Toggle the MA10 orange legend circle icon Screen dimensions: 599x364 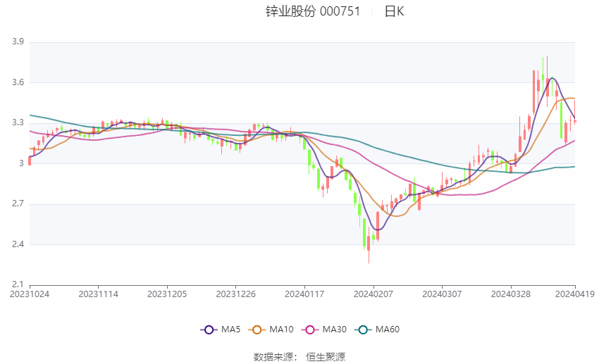click(x=257, y=330)
